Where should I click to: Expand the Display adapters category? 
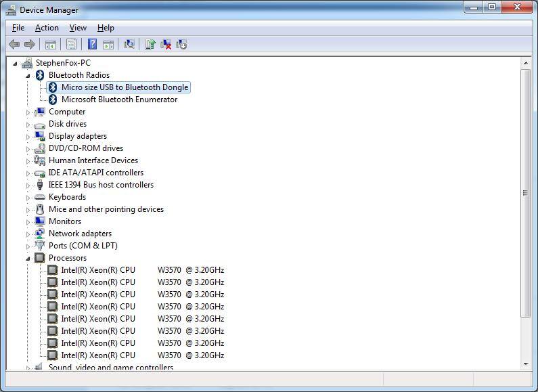click(x=28, y=136)
